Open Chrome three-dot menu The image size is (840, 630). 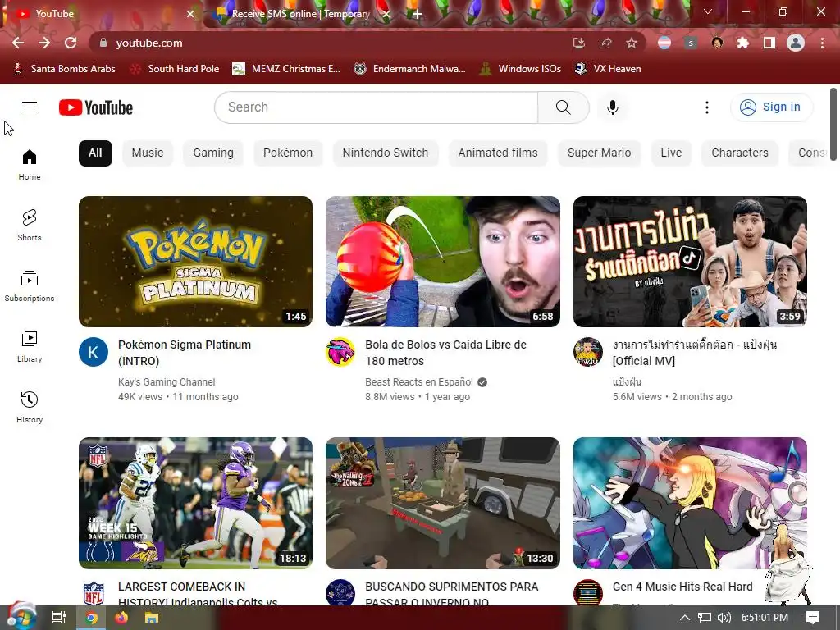822,43
